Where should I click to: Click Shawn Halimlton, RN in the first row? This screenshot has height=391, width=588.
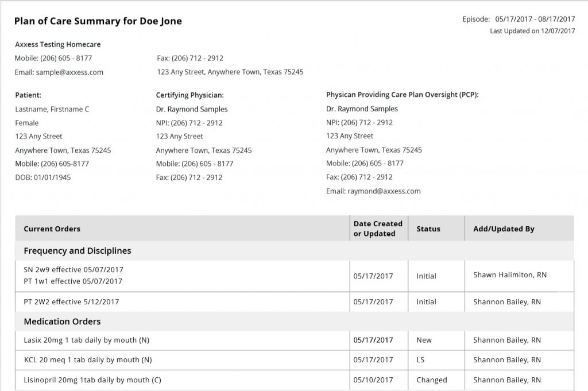510,275
